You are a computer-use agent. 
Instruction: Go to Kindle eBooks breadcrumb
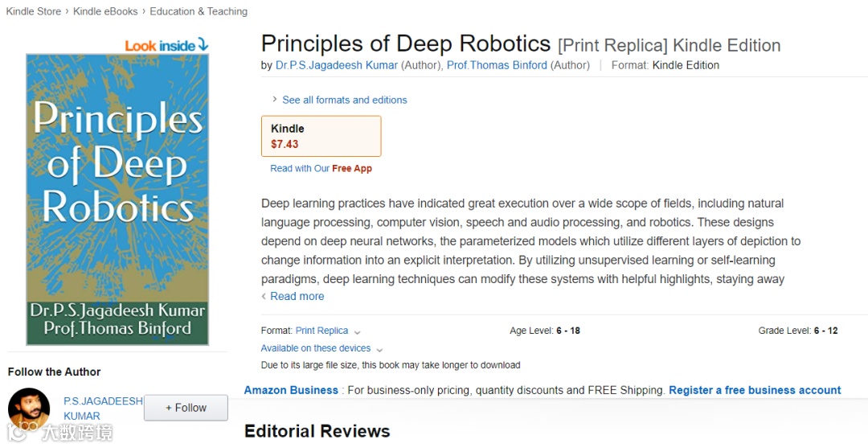pyautogui.click(x=105, y=11)
